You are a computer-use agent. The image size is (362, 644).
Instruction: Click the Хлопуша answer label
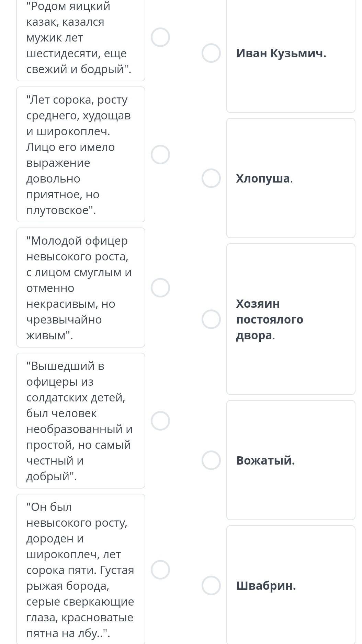(263, 179)
